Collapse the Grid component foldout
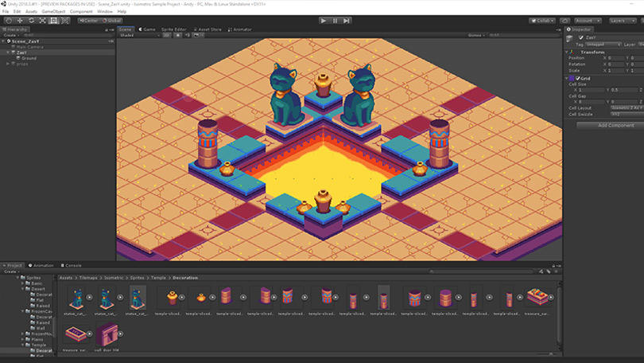The height and width of the screenshot is (363, 644). tap(567, 78)
